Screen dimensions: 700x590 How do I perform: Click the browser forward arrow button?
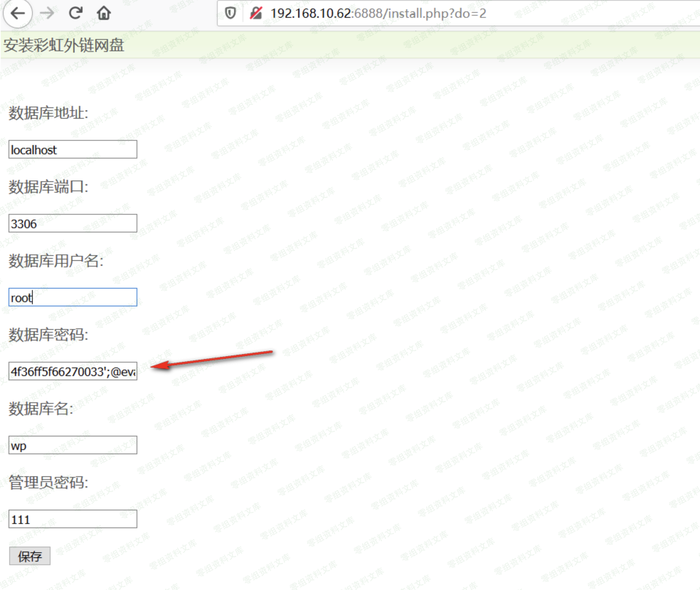click(x=47, y=14)
